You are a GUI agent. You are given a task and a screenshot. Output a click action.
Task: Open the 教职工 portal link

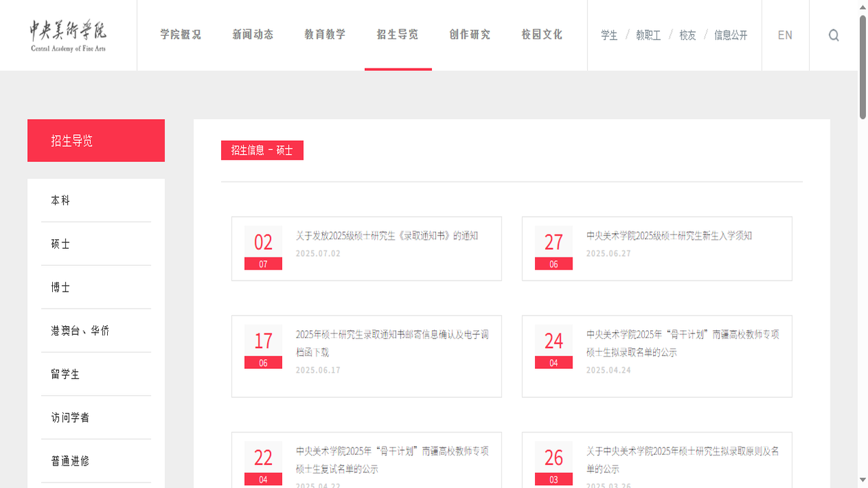pyautogui.click(x=648, y=35)
